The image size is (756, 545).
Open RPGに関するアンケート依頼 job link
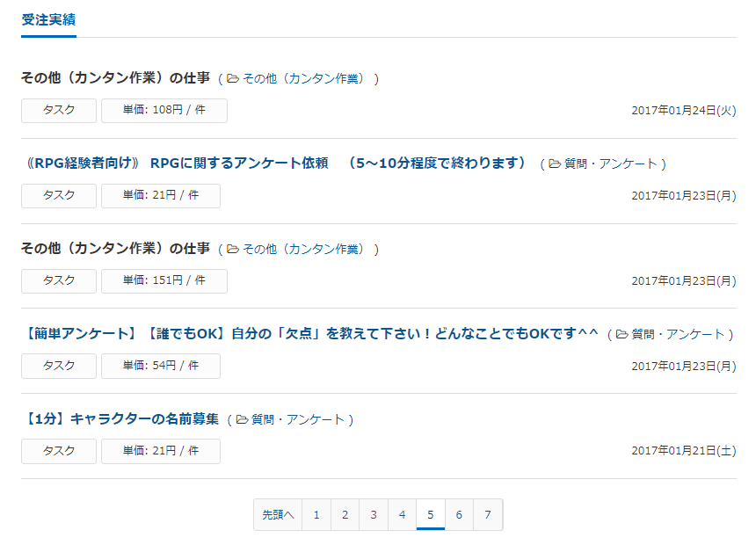pyautogui.click(x=276, y=163)
